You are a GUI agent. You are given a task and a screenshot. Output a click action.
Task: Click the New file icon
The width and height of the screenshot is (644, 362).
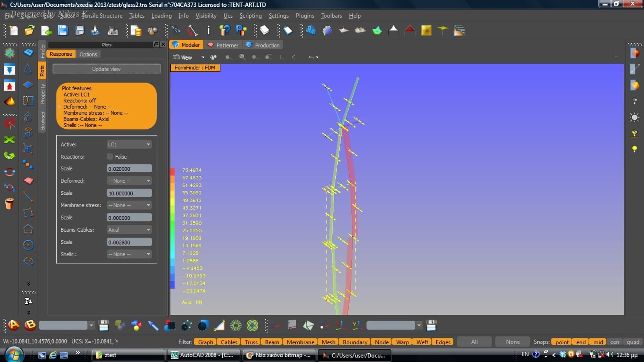(13, 31)
